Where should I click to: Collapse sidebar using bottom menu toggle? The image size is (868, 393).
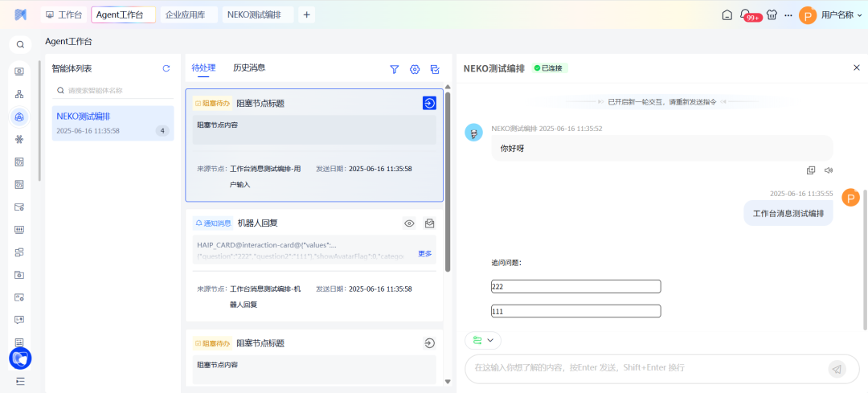[x=19, y=381]
